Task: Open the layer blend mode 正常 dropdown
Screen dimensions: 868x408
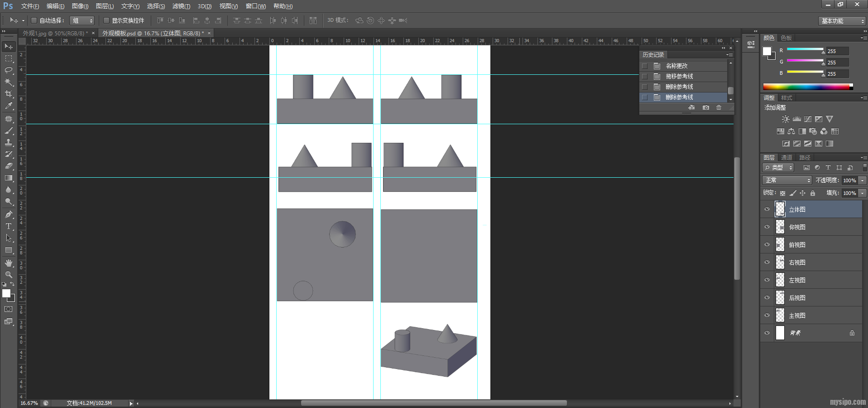Action: 787,180
